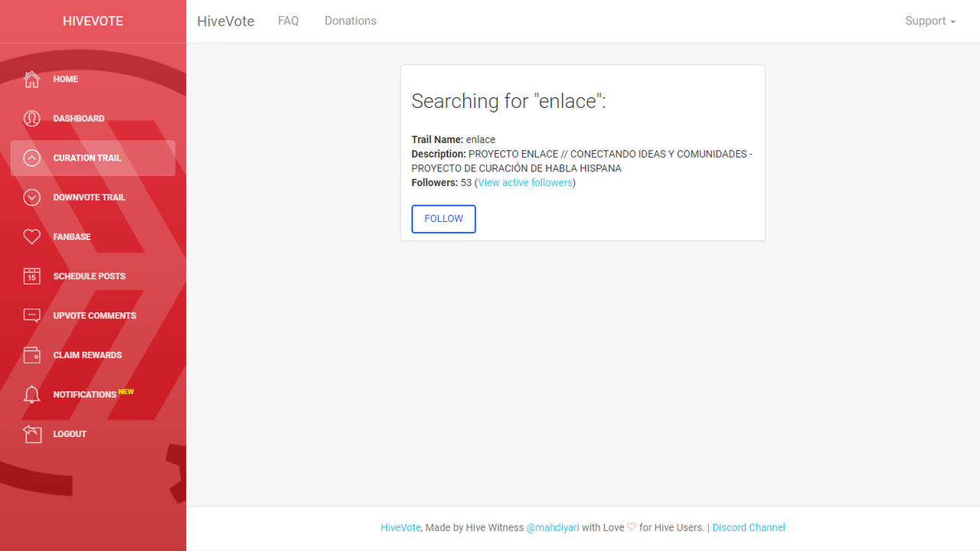This screenshot has width=980, height=551.
Task: Click the Claim Rewards wallet icon
Action: tap(31, 355)
